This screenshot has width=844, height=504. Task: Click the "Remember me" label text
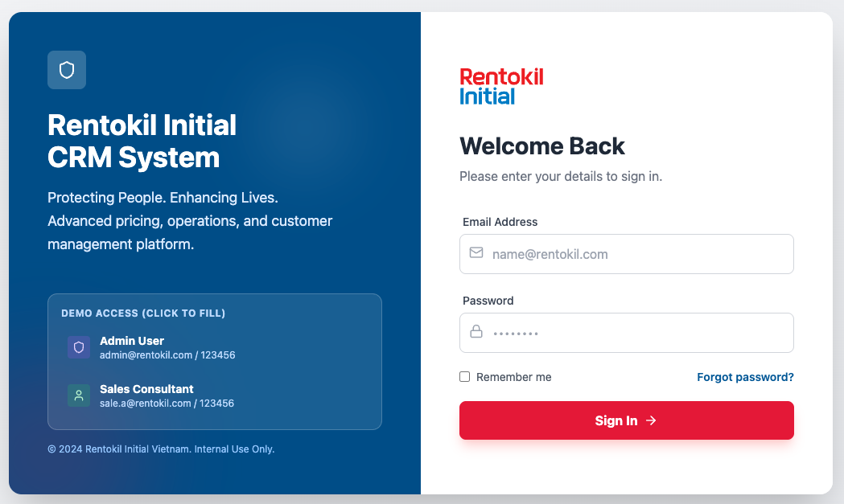coord(514,377)
